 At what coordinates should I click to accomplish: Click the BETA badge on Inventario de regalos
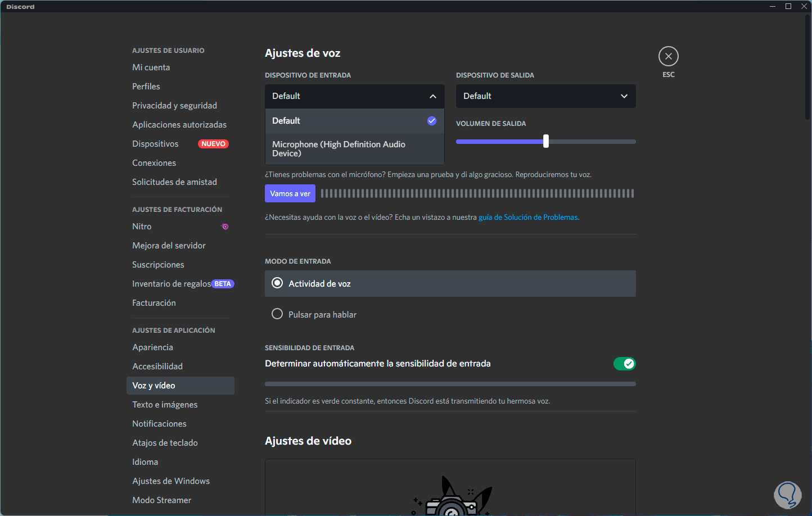(x=223, y=284)
